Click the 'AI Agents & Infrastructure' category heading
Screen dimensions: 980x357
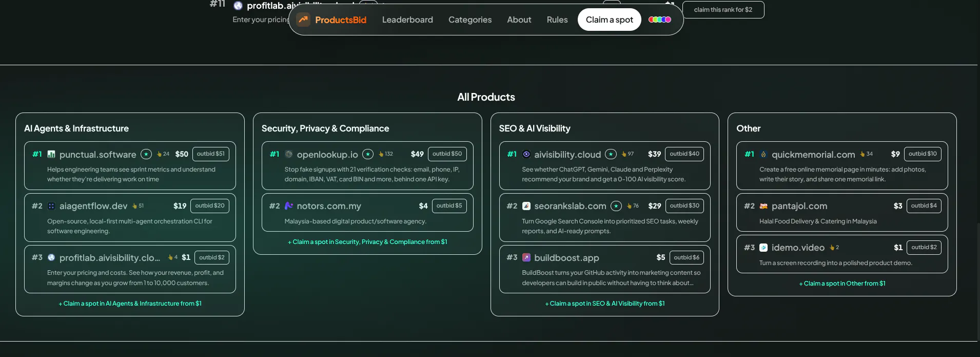[76, 128]
